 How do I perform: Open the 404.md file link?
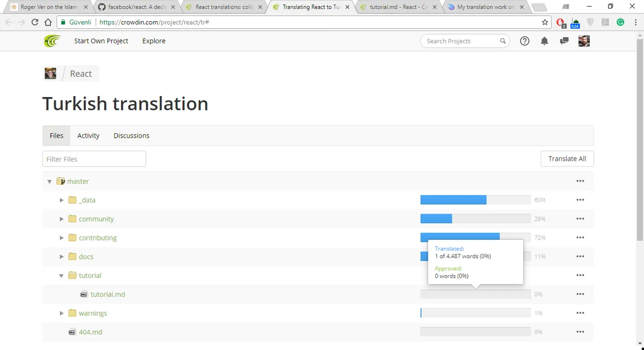coord(91,332)
